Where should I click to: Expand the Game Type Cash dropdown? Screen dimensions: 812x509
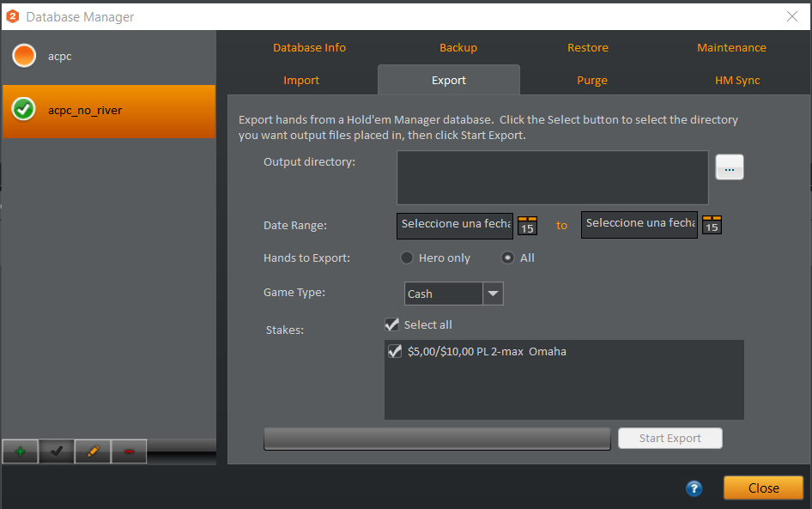click(x=493, y=294)
